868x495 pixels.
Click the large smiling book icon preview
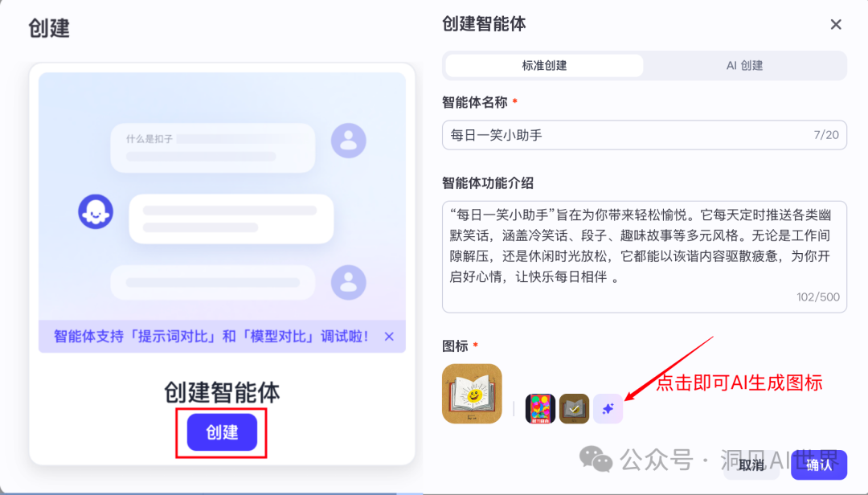click(473, 394)
